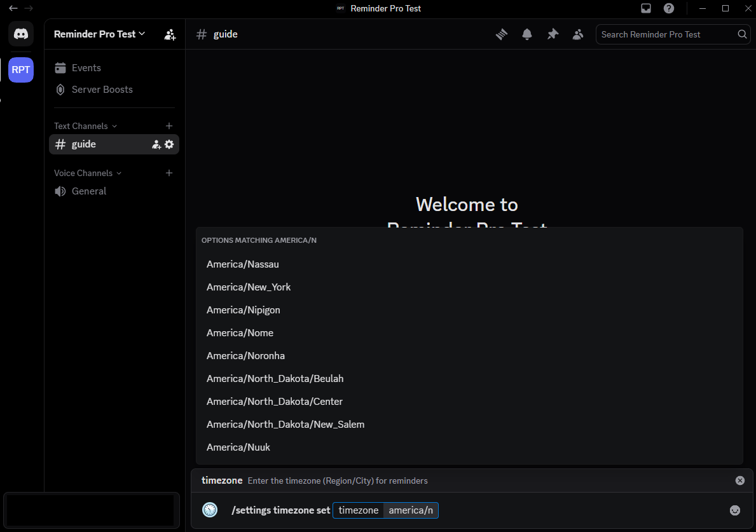Image resolution: width=756 pixels, height=532 pixels.
Task: Open Discord direct messages home icon
Action: (21, 34)
